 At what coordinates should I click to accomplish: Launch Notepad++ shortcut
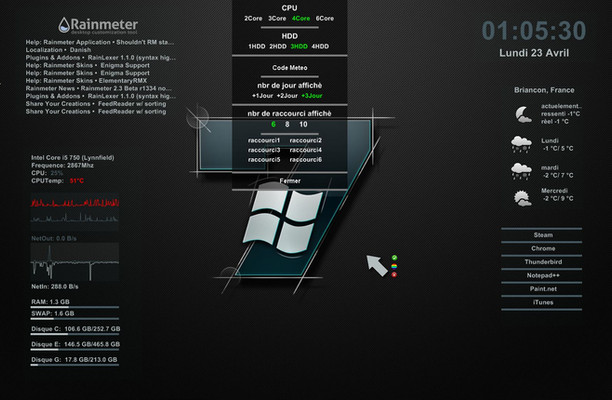tap(542, 276)
